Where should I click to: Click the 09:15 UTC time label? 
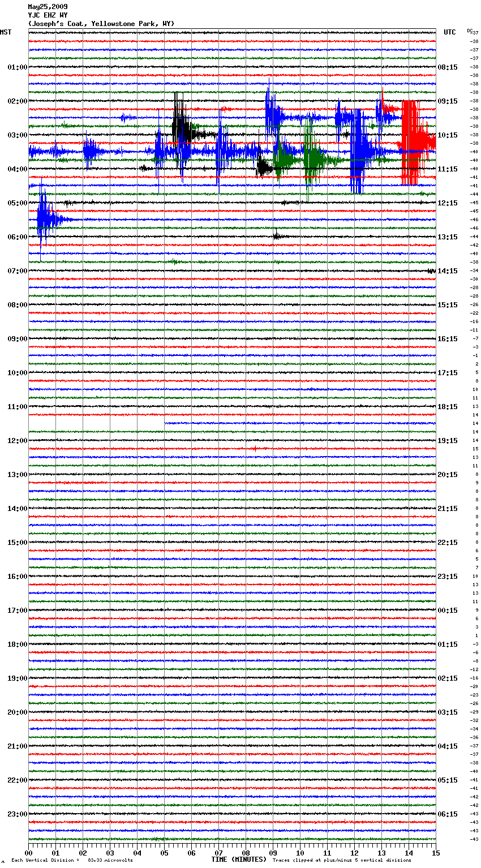[x=448, y=101]
